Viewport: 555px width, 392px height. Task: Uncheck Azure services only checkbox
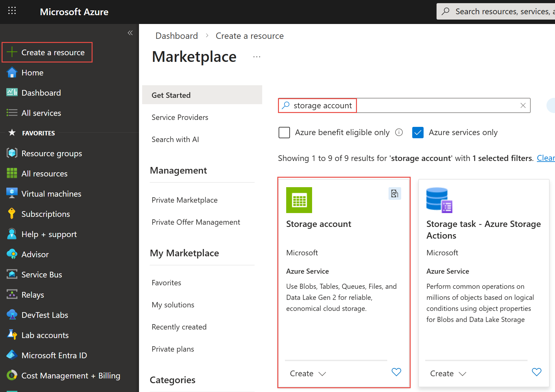pyautogui.click(x=418, y=133)
